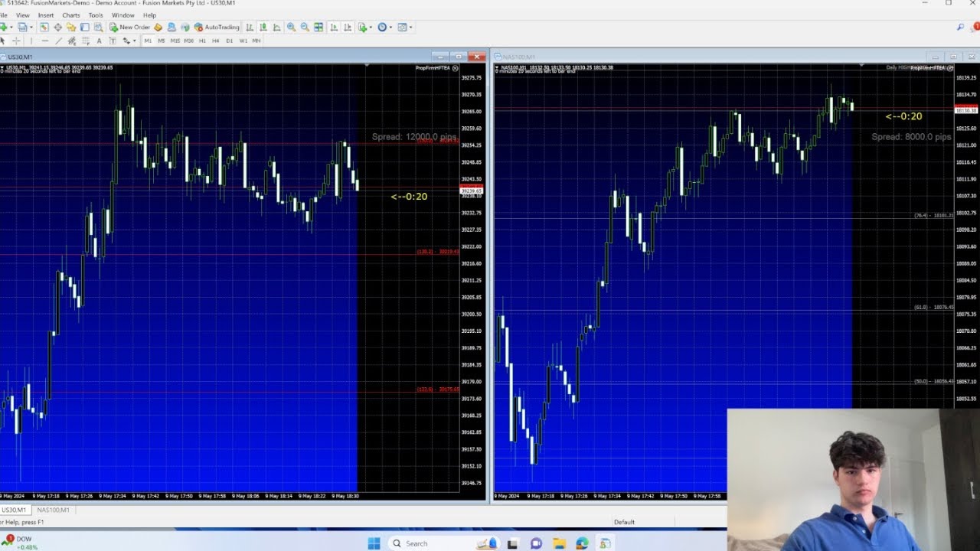Select the M1 timeframe

148,41
